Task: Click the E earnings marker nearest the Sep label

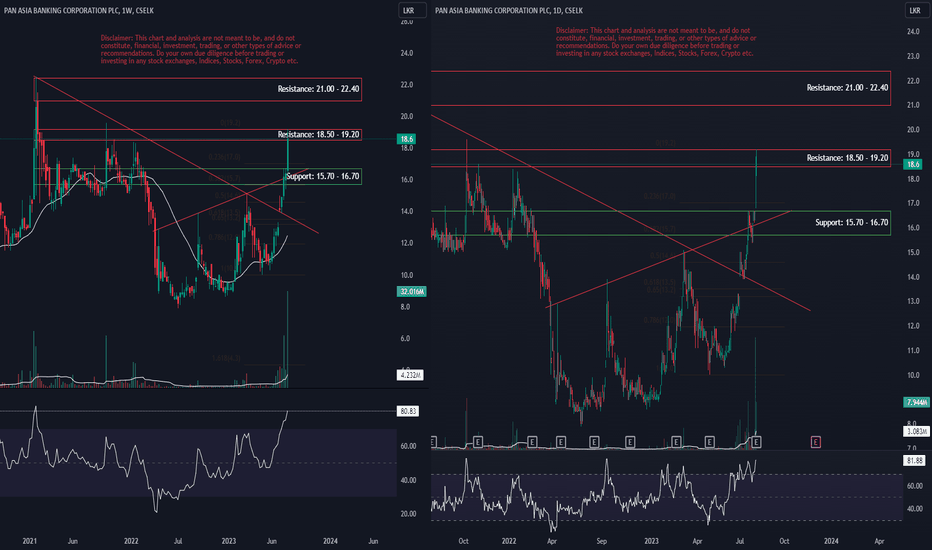Action: [594, 442]
